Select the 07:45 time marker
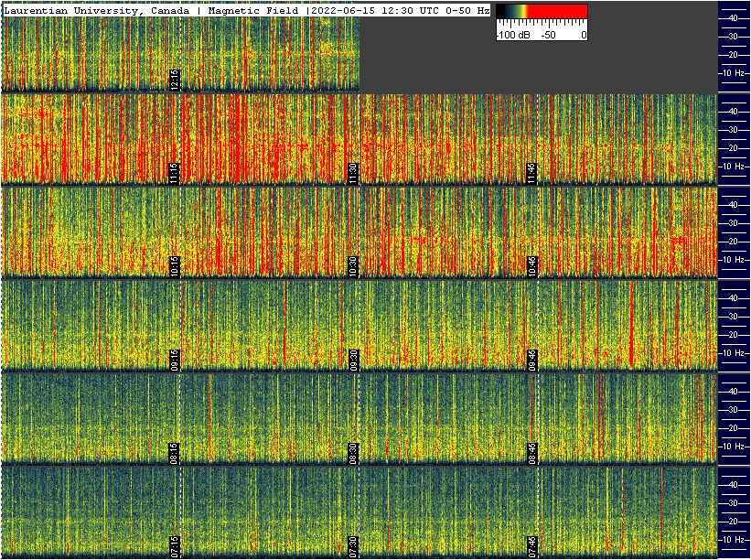 (531, 546)
